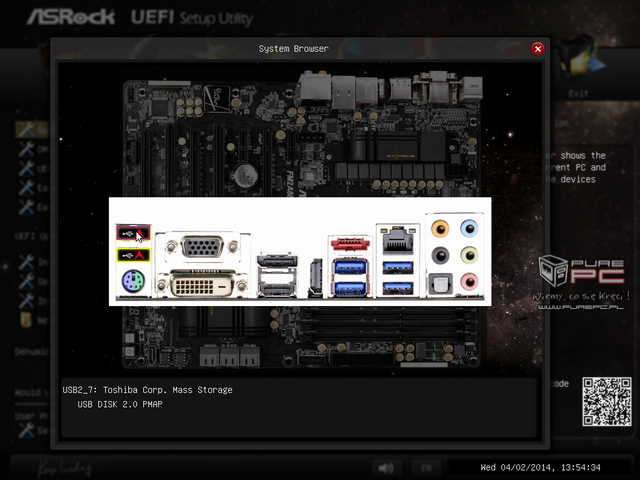Select the yellow-outlined USB 2.0 port
Viewport: 640px width, 480px height.
tap(133, 255)
